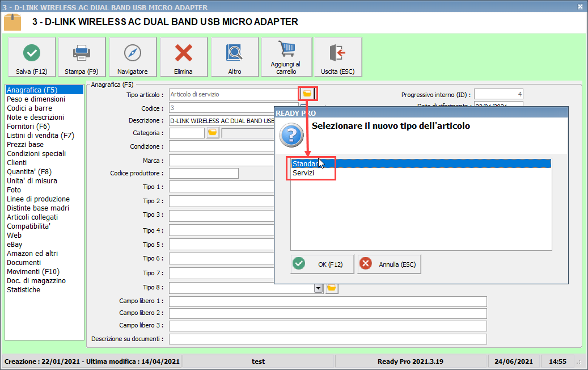Close the article window

coord(580,7)
